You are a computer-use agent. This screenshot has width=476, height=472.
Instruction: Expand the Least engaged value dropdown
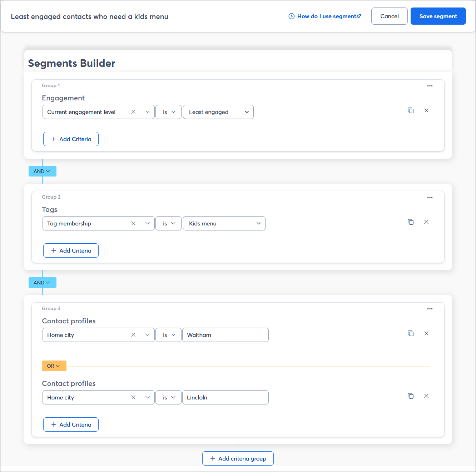pyautogui.click(x=218, y=112)
